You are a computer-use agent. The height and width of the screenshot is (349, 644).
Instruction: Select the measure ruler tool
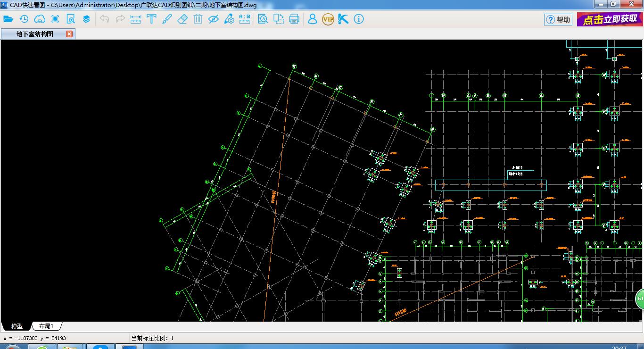136,19
